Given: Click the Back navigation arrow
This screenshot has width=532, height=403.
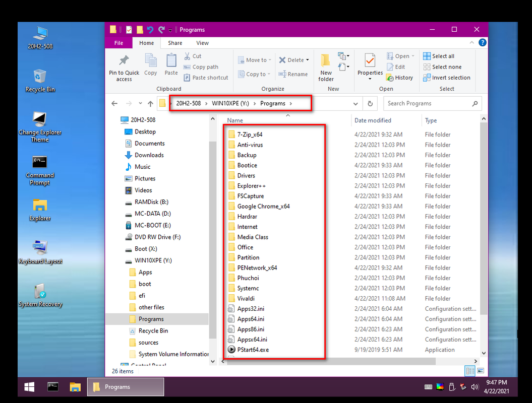Looking at the screenshot, I should 114,103.
